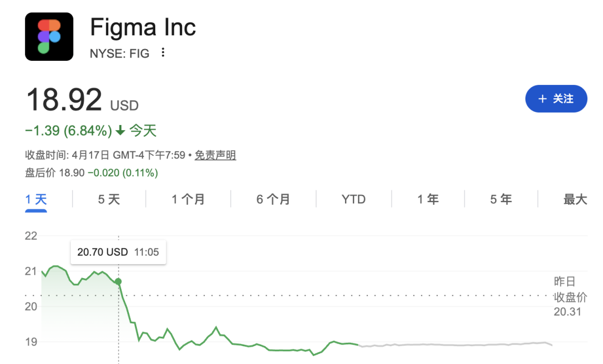Click the 关注 follow button

tap(556, 99)
